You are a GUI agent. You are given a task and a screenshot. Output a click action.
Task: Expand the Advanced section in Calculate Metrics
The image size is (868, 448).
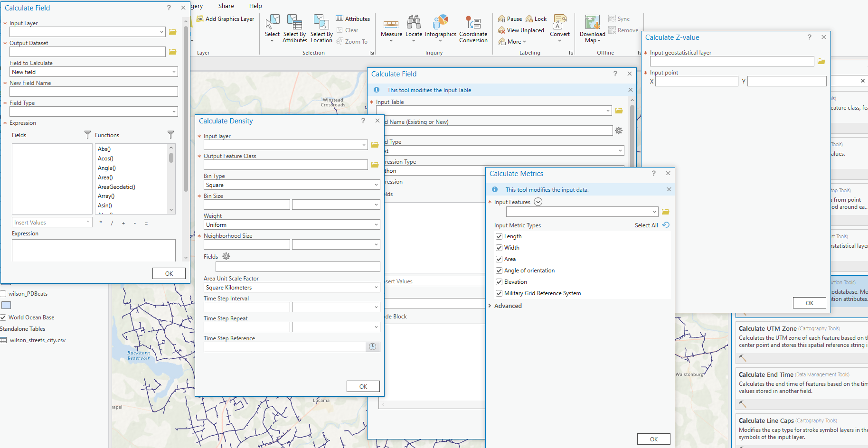click(508, 306)
